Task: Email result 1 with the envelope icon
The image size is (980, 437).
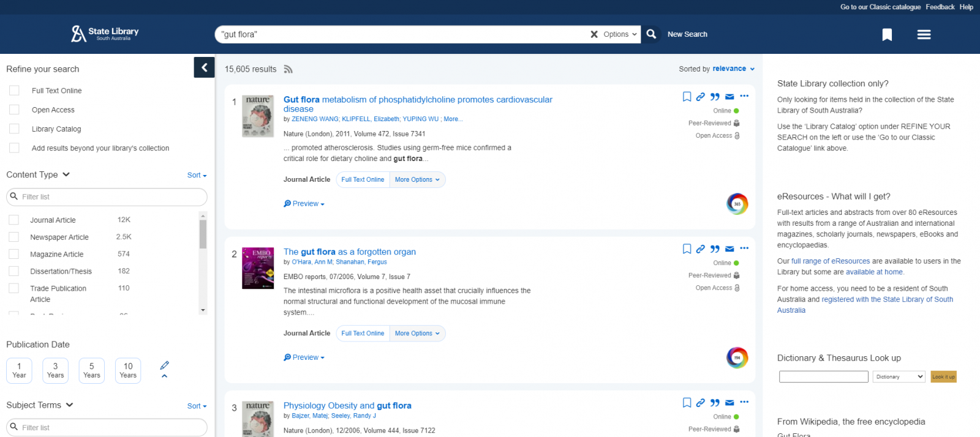Action: 729,97
